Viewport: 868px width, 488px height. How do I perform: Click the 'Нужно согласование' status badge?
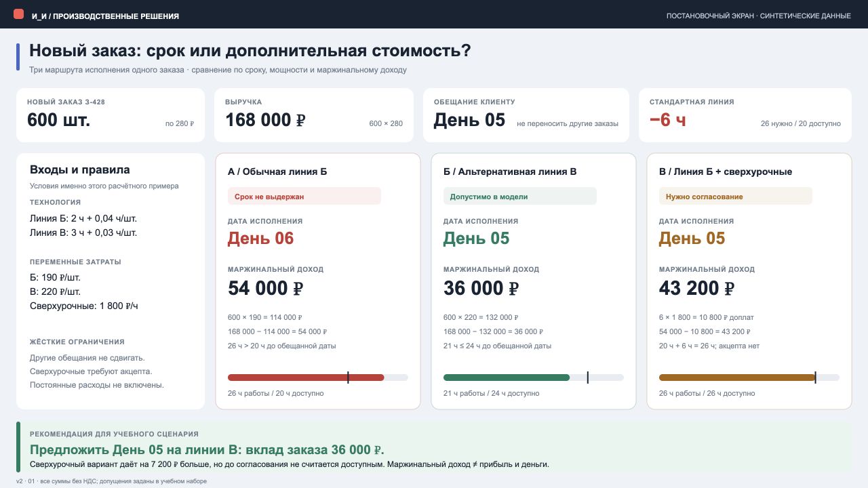click(x=736, y=197)
